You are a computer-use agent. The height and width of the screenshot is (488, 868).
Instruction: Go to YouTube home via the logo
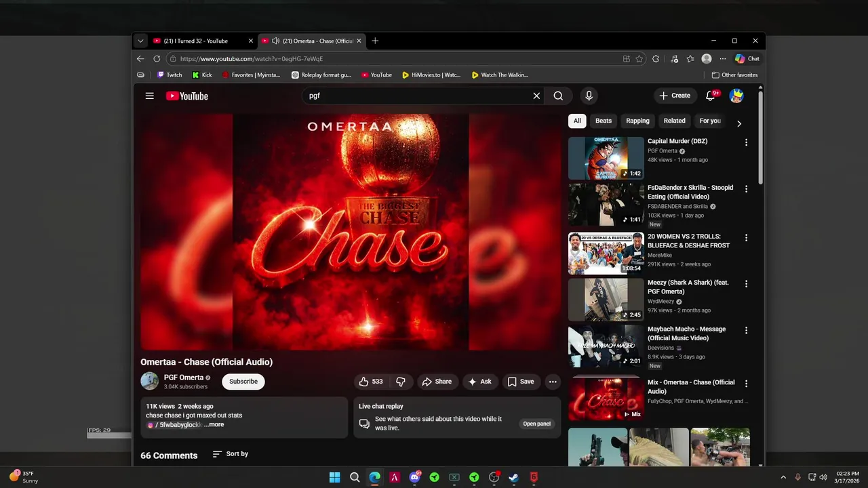tap(187, 96)
